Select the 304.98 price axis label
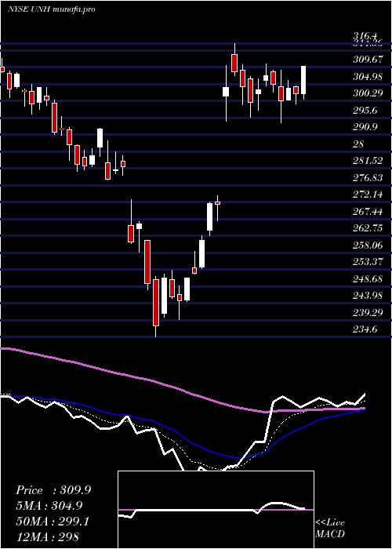 click(x=368, y=76)
